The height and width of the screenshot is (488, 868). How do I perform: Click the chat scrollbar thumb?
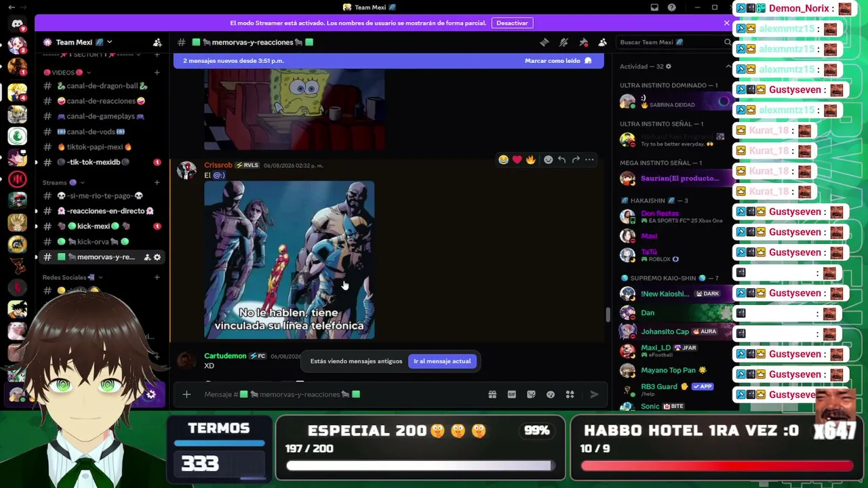click(608, 315)
